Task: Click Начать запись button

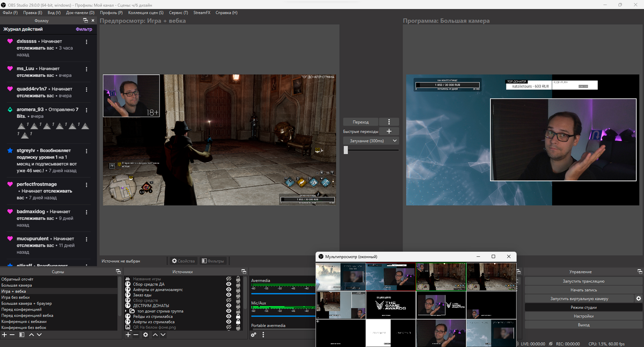Action: (583, 290)
